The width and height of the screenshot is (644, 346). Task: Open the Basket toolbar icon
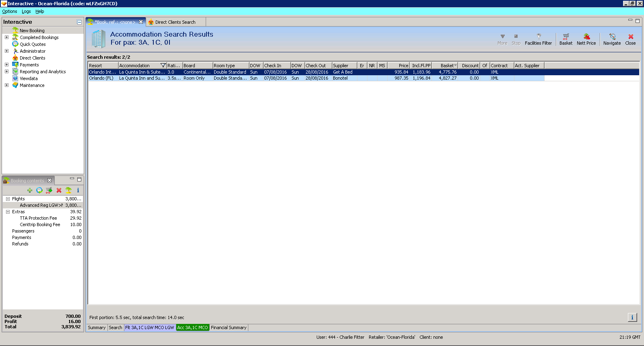(x=566, y=39)
